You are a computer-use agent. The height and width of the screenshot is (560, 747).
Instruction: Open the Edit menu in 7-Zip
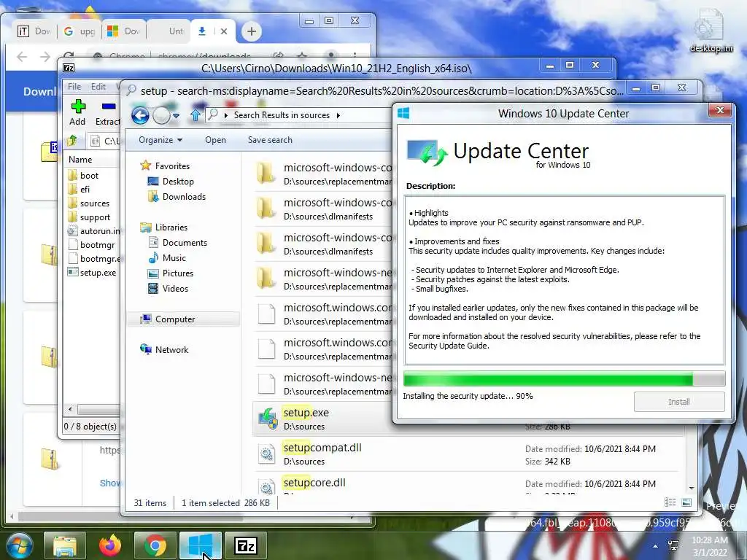[x=98, y=87]
